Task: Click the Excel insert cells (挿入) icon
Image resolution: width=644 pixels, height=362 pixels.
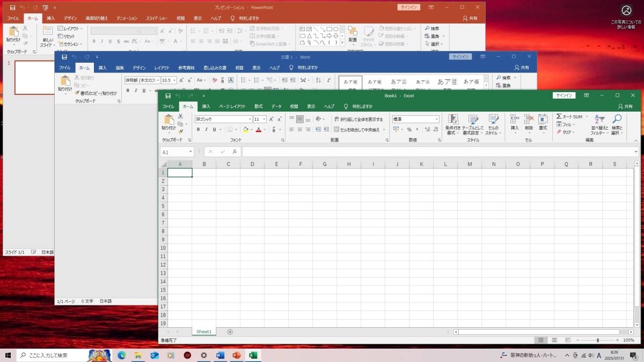Action: (x=515, y=120)
